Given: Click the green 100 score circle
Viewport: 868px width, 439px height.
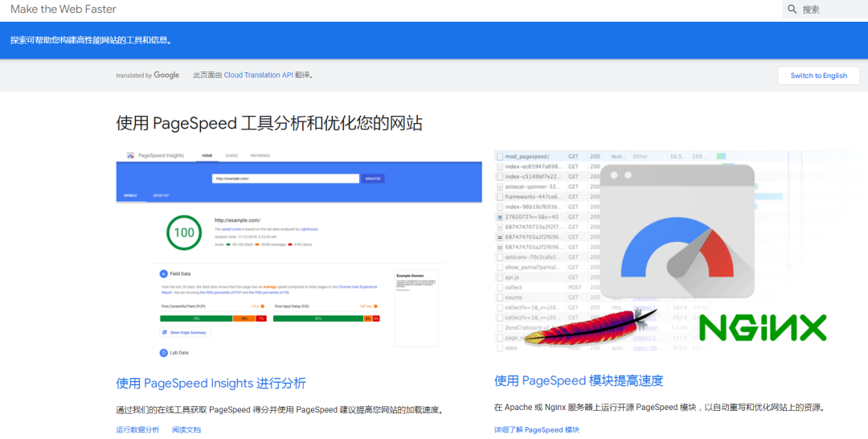Looking at the screenshot, I should click(184, 232).
